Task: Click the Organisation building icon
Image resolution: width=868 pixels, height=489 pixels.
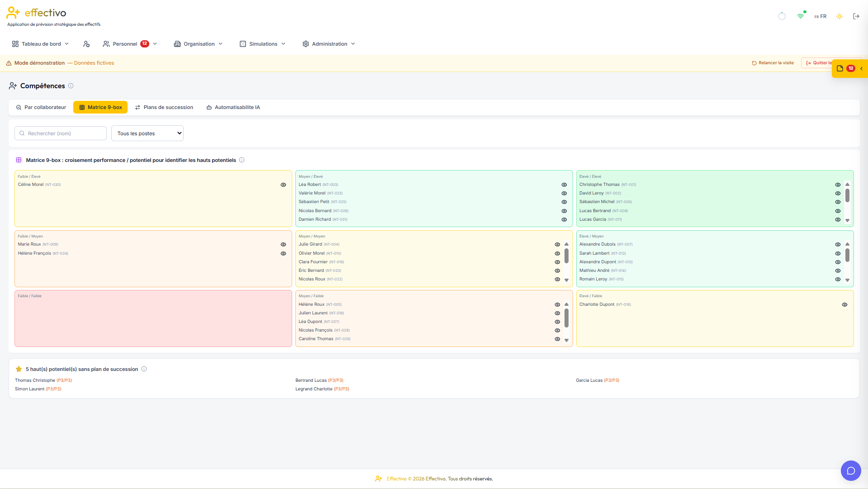Action: pyautogui.click(x=177, y=44)
